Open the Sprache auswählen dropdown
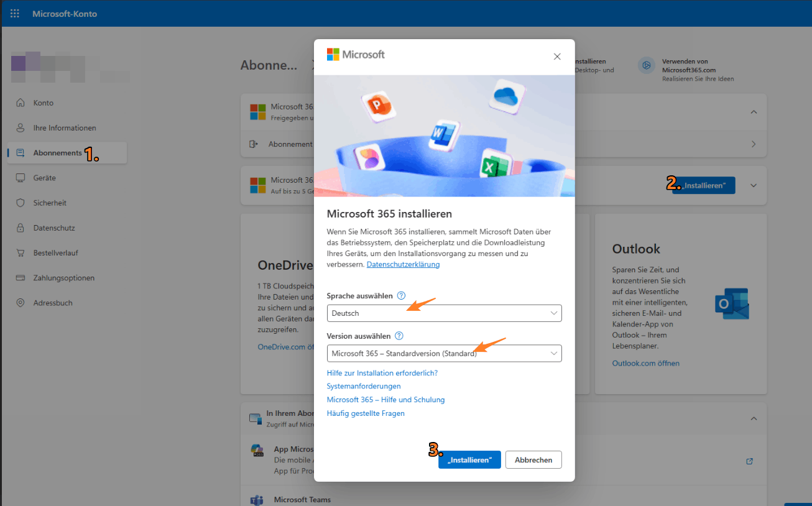The height and width of the screenshot is (506, 812). (444, 313)
